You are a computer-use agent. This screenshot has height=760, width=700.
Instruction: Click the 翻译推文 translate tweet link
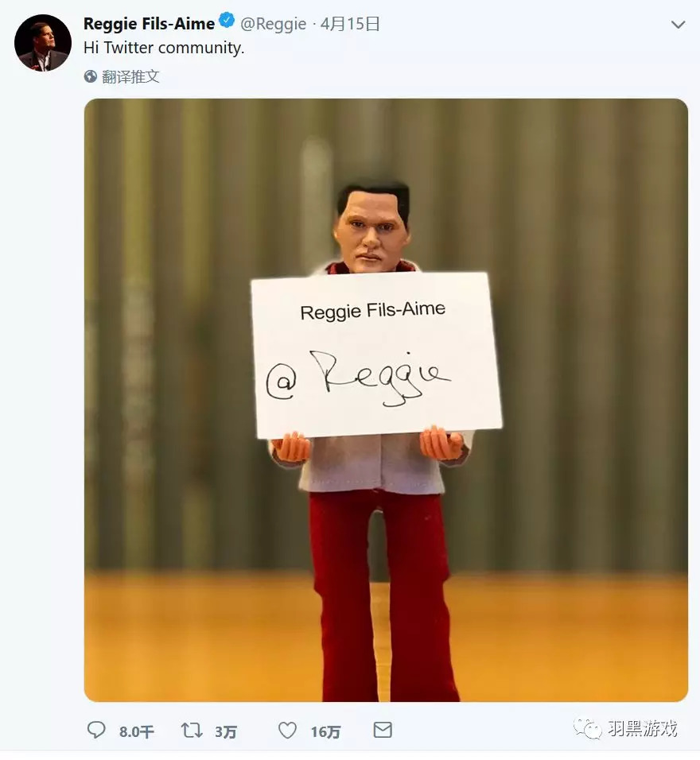pos(131,76)
